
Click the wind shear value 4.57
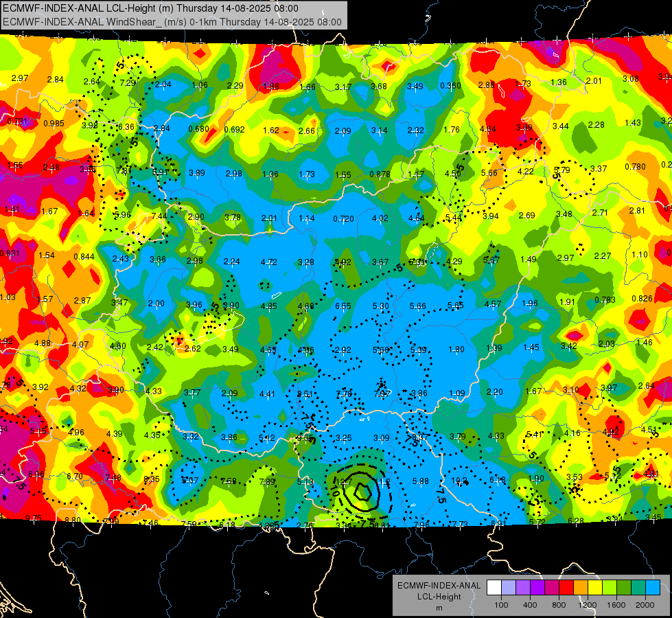pos(493,304)
